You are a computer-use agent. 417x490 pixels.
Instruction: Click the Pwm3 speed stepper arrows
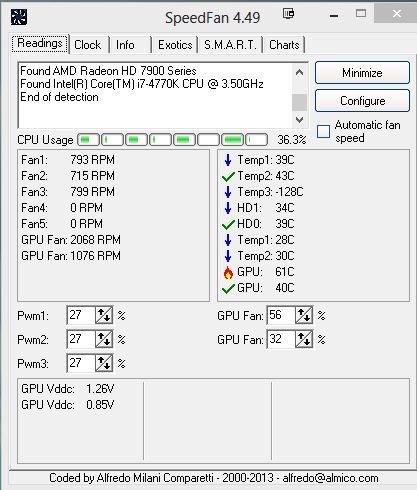(104, 363)
